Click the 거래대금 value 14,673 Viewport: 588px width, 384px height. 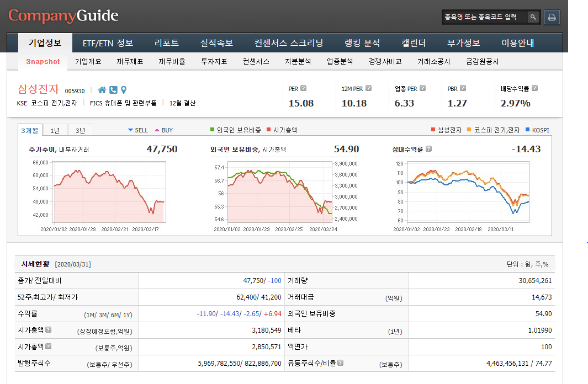(542, 297)
